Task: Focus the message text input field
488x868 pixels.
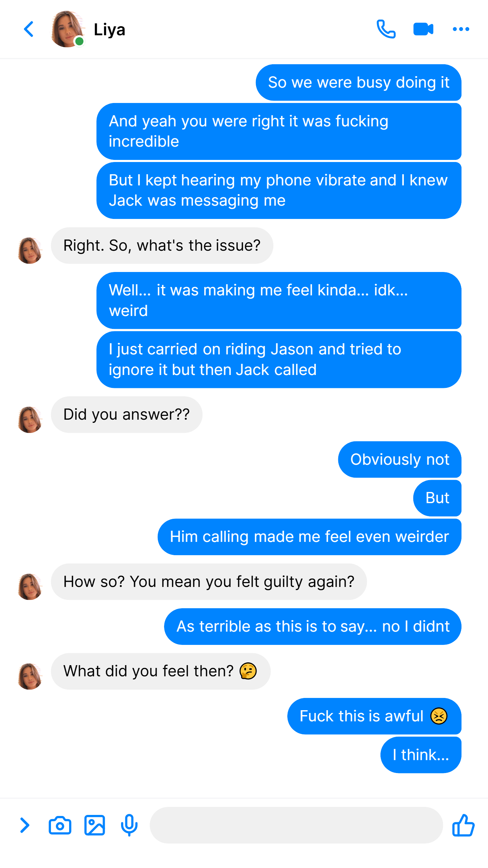Action: point(296,825)
